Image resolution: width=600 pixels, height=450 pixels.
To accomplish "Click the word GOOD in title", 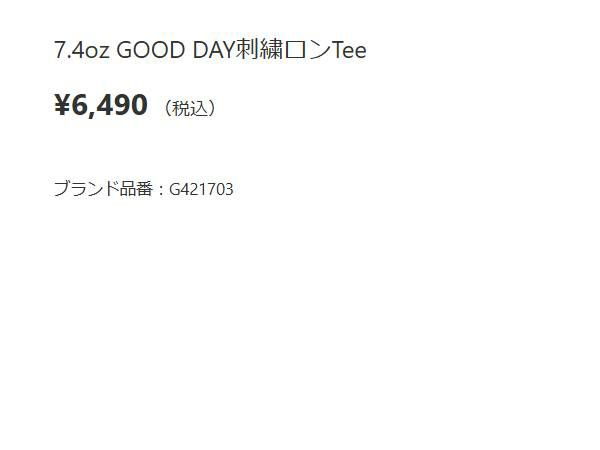I will [x=150, y=50].
